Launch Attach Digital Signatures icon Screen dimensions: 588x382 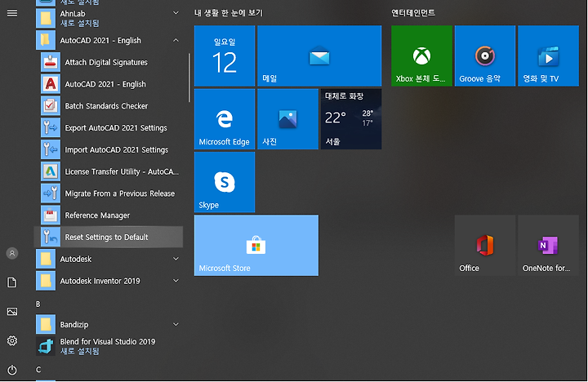51,62
